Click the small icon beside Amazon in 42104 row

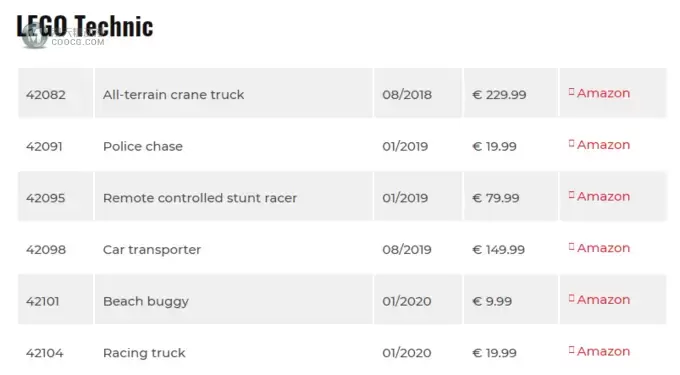572,349
